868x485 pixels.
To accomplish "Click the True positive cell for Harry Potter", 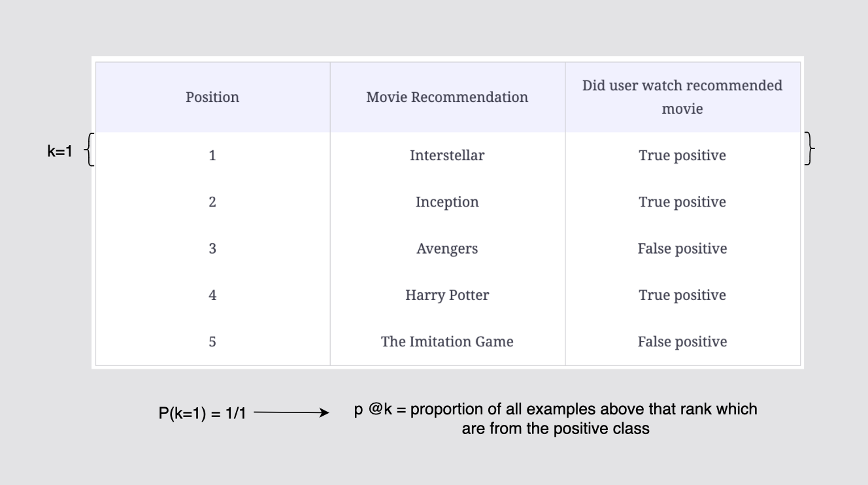I will 682,295.
